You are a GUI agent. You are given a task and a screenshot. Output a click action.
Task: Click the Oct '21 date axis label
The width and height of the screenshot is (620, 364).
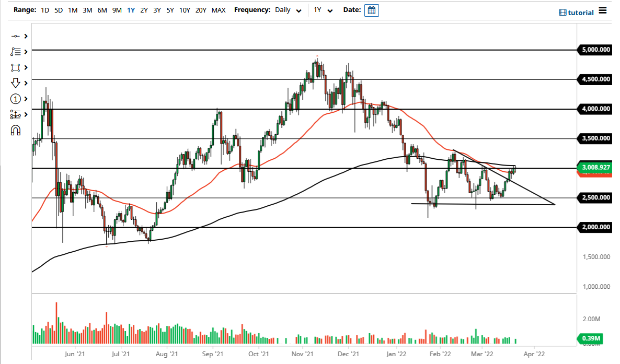[259, 354]
